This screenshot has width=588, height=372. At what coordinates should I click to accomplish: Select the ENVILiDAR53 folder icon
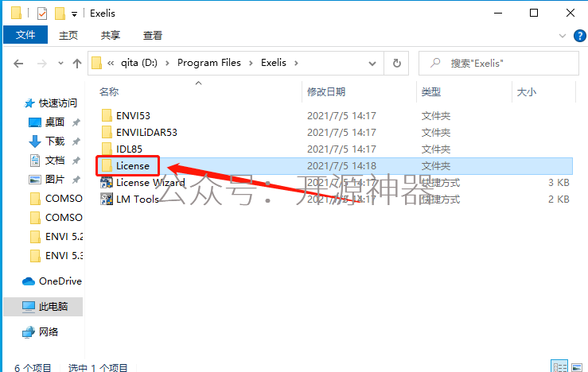point(107,132)
